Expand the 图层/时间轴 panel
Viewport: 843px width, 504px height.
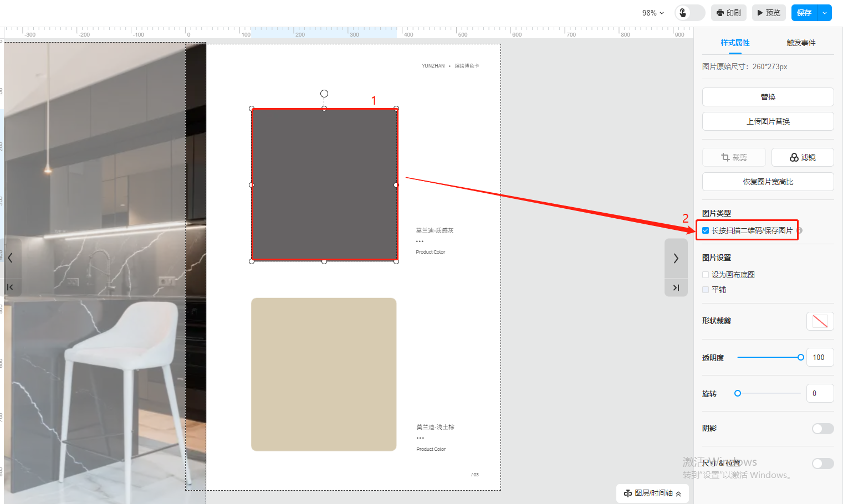pos(652,493)
